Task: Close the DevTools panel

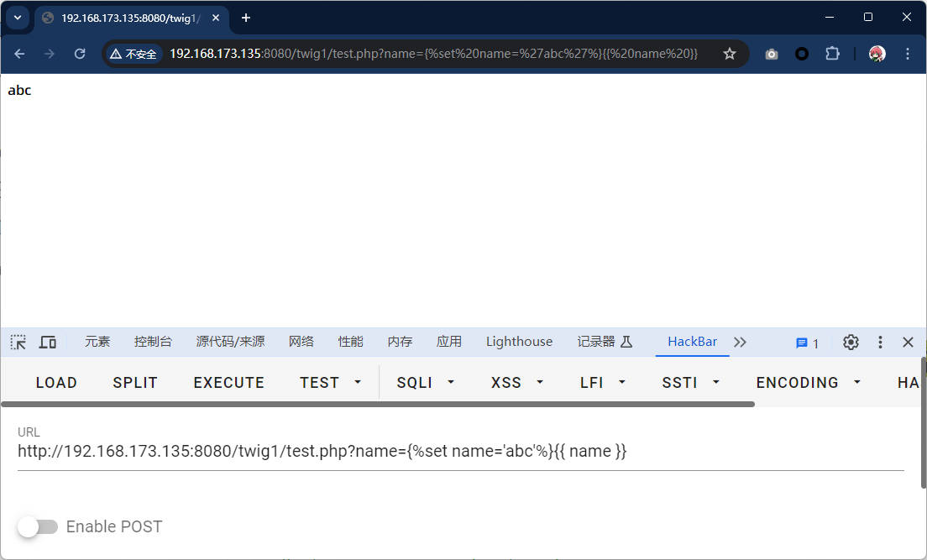Action: coord(908,342)
